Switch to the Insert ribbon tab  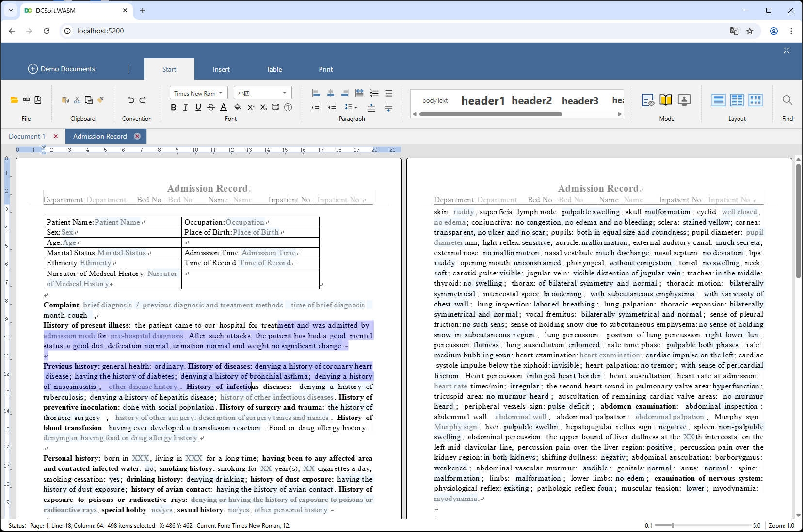(x=221, y=69)
